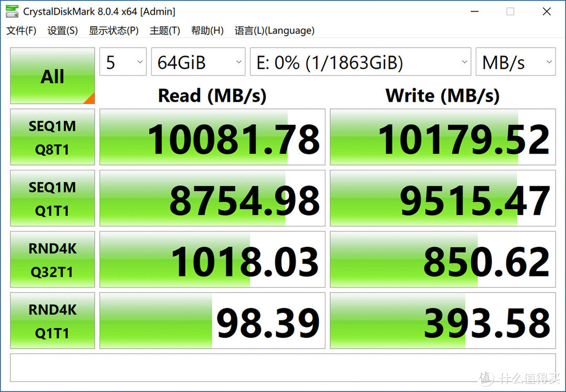
Task: Open the 帮助(H) menu
Action: click(x=207, y=31)
